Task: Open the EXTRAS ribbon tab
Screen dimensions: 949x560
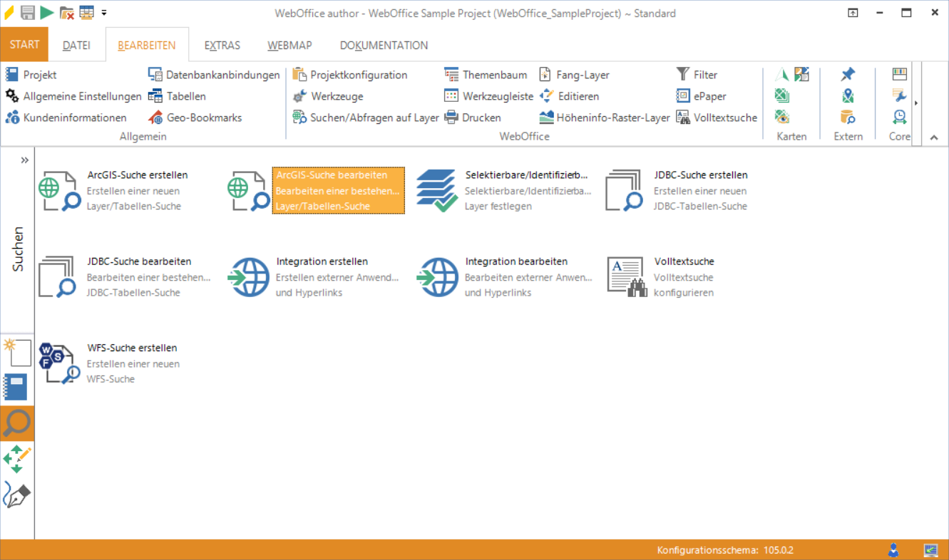Action: pos(222,45)
